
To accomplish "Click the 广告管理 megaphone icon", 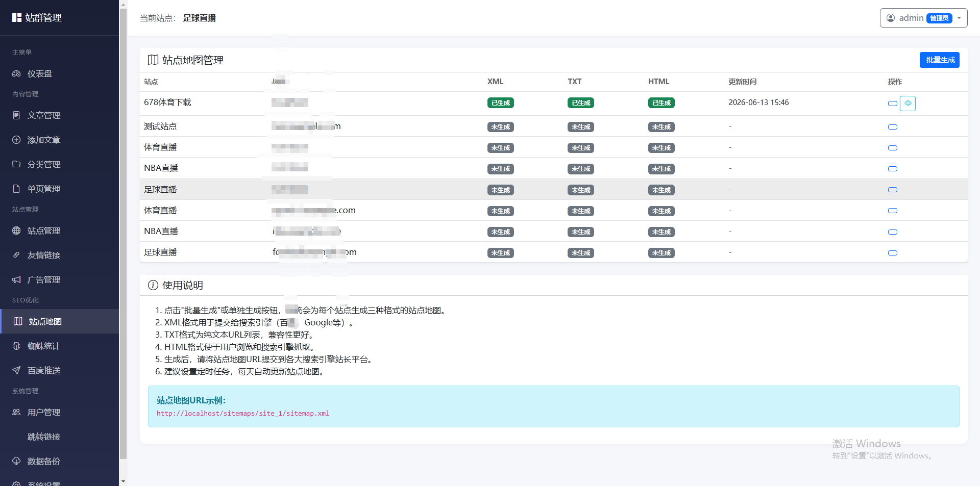I will [x=16, y=280].
